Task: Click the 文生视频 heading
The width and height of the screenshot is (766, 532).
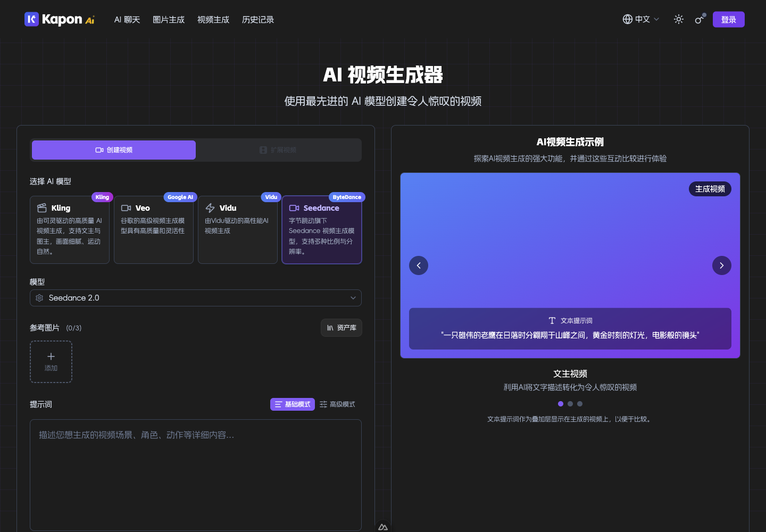Action: coord(570,373)
